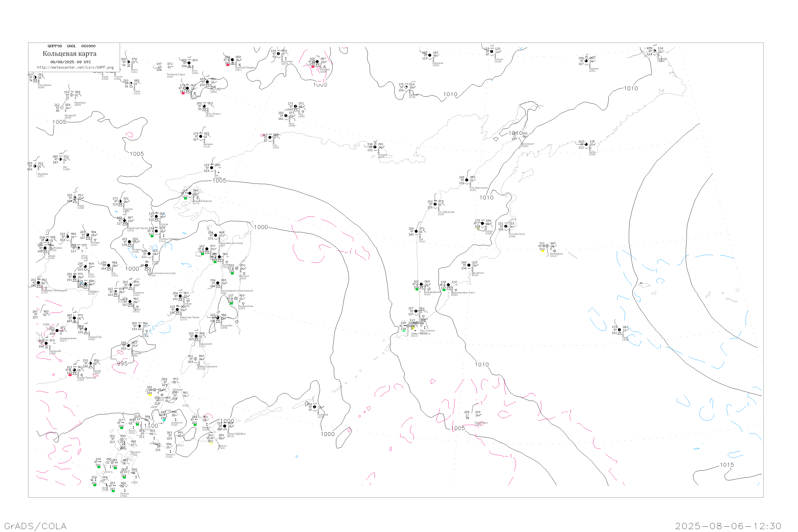Click the Нагорный station empty sky circle
The height and width of the screenshot is (532, 798).
point(62,108)
